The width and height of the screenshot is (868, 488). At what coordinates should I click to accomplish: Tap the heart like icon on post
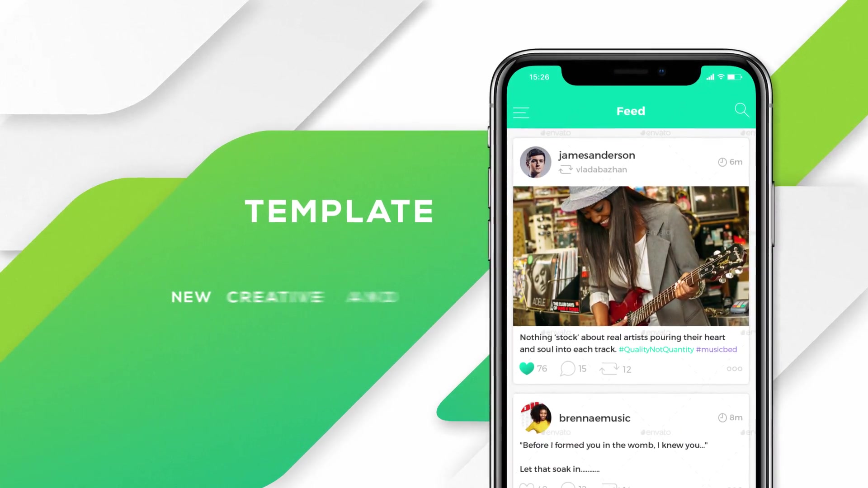click(526, 369)
